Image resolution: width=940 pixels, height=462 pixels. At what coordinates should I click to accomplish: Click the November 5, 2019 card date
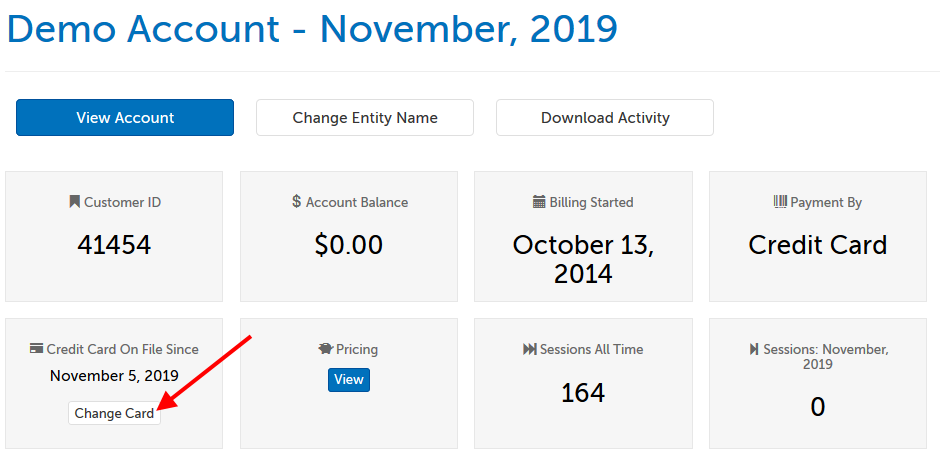coord(114,376)
